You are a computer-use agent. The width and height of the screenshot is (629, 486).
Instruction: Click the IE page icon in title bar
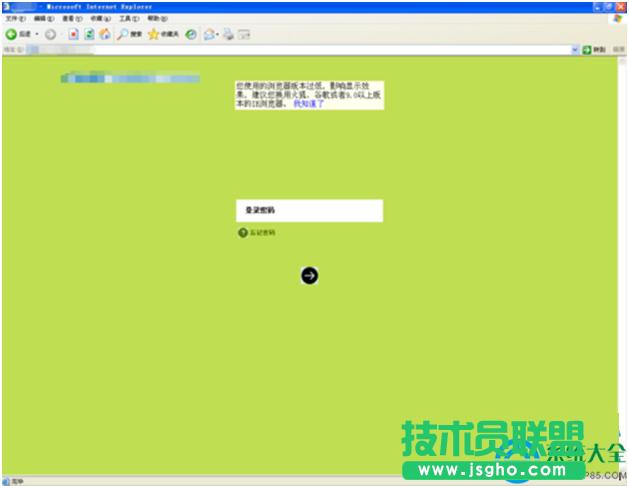click(x=6, y=7)
